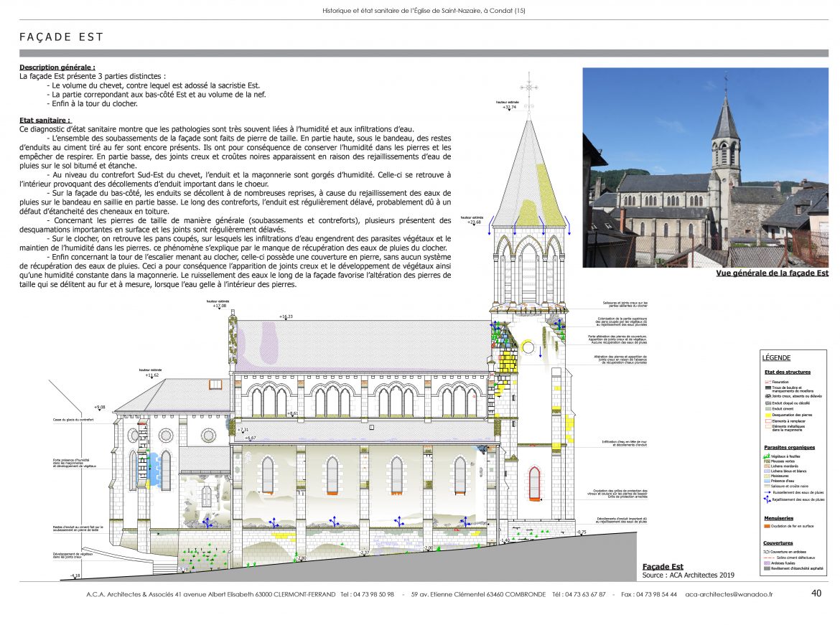Click the page number 40

point(816,593)
